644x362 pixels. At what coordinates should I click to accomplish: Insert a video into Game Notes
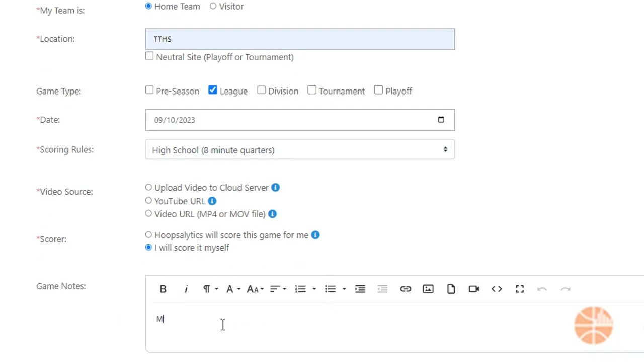[474, 289]
